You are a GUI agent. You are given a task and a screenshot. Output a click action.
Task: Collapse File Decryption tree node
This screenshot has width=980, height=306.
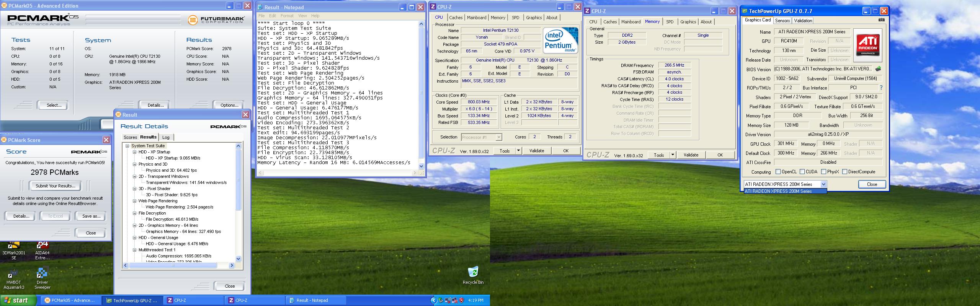pyautogui.click(x=135, y=213)
